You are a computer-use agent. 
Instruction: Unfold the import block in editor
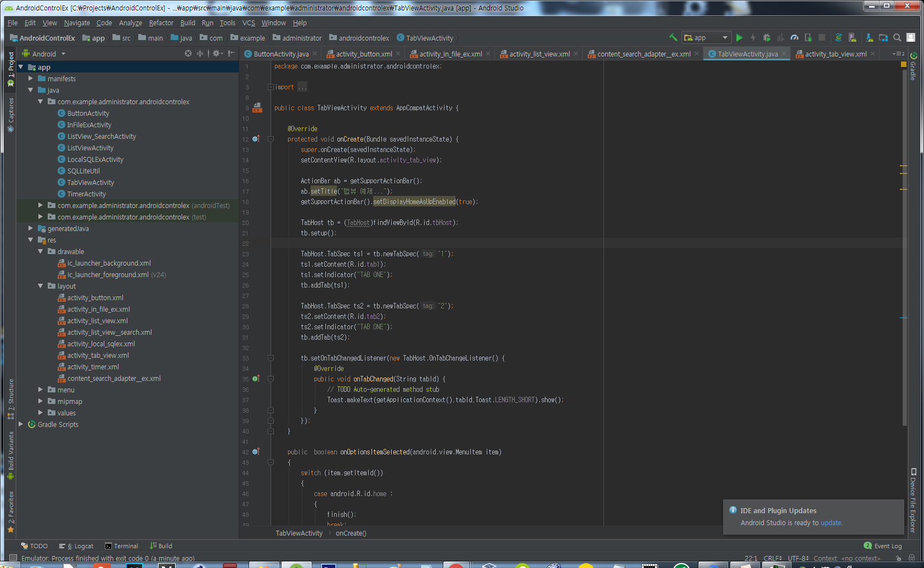(x=271, y=87)
